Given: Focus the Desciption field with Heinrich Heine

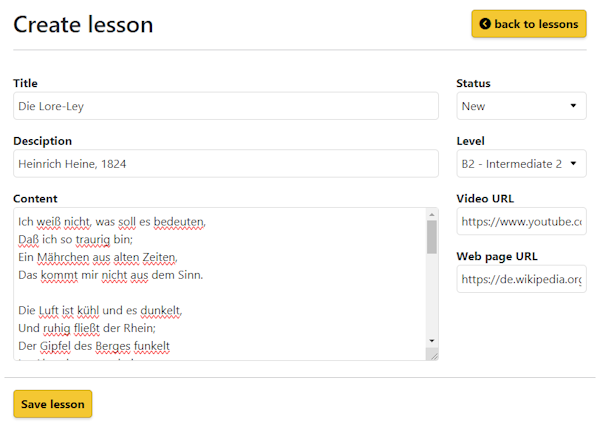Looking at the screenshot, I should 225,163.
